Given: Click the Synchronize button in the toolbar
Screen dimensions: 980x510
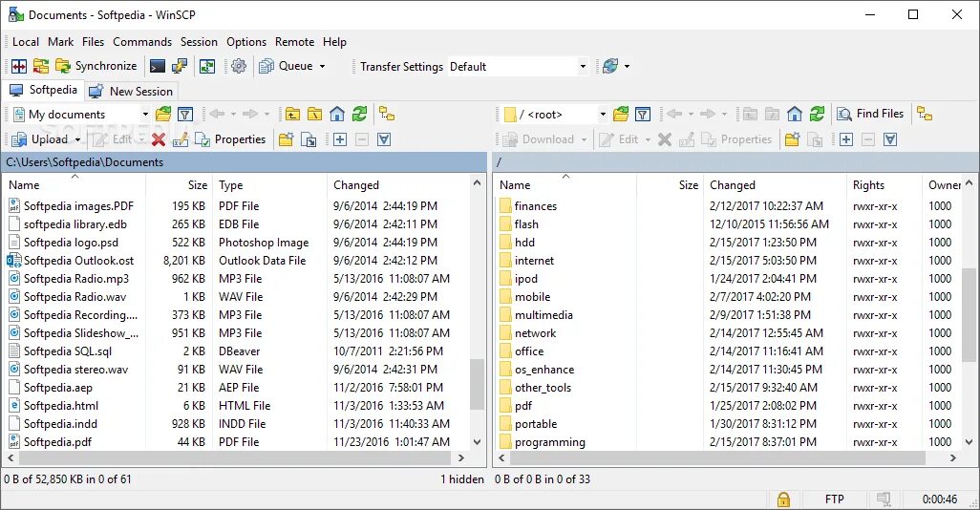Looking at the screenshot, I should pyautogui.click(x=96, y=66).
